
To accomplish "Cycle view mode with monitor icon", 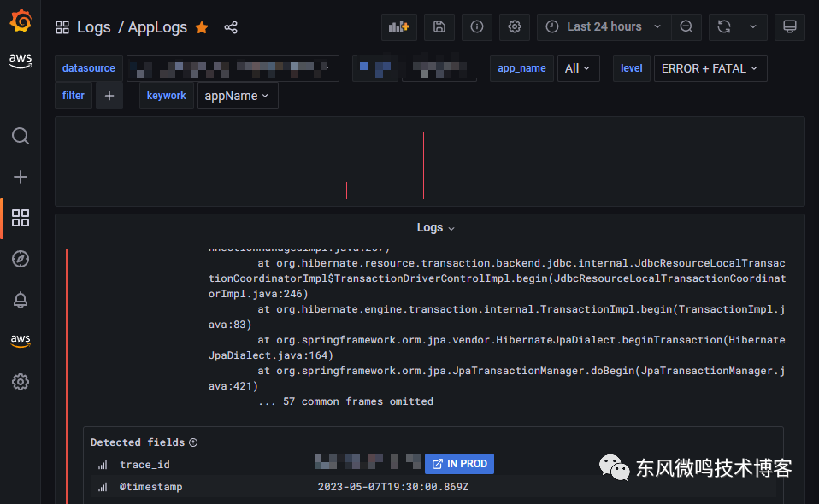I will (790, 27).
